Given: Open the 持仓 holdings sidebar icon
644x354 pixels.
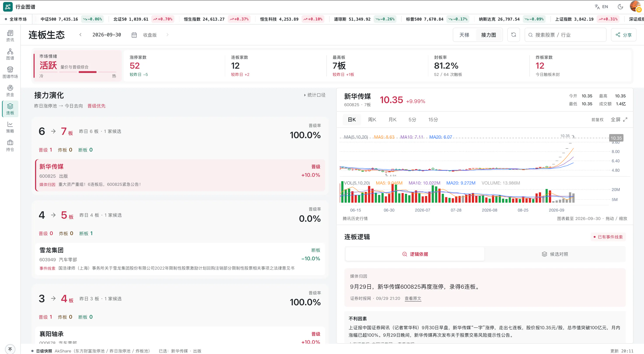Looking at the screenshot, I should click(x=10, y=146).
